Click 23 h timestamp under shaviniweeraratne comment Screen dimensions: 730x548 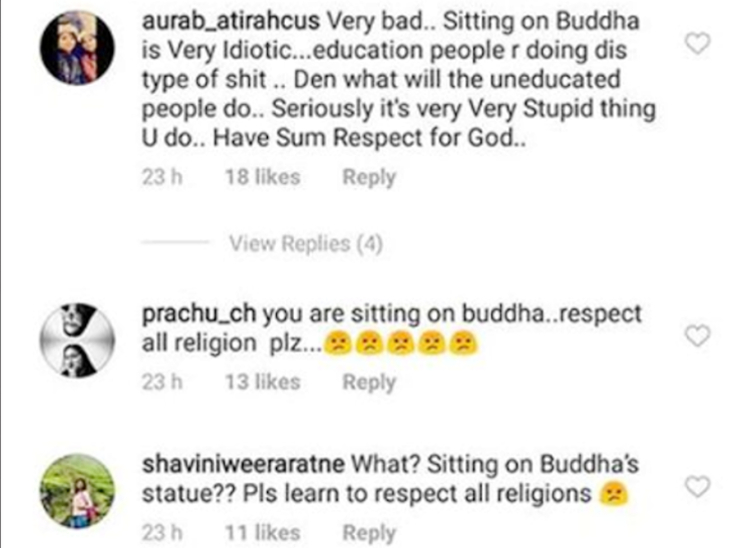(162, 533)
